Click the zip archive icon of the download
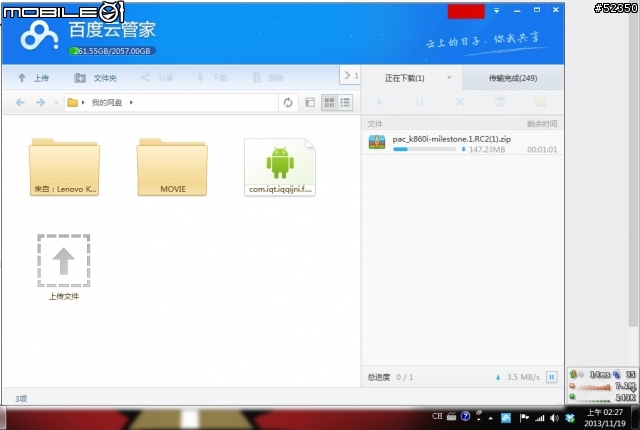Viewport: 640px width, 430px height. click(377, 142)
